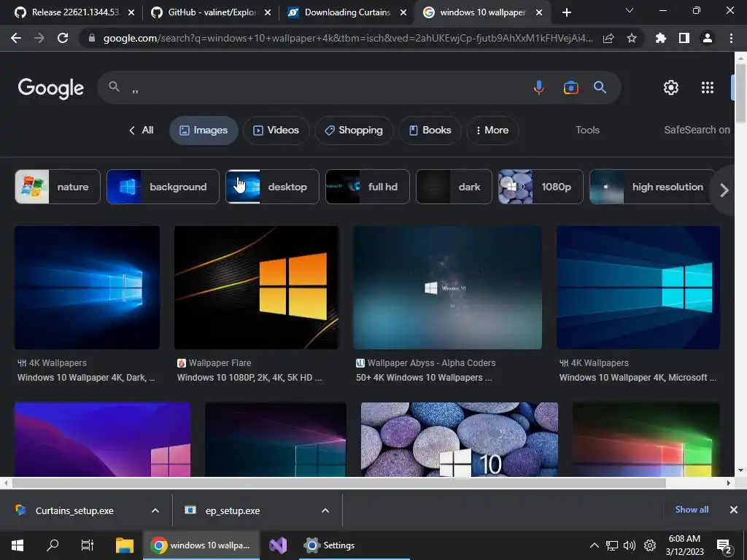
Task: Open the rainbow colored Windows logo wallpaper
Action: (x=646, y=440)
